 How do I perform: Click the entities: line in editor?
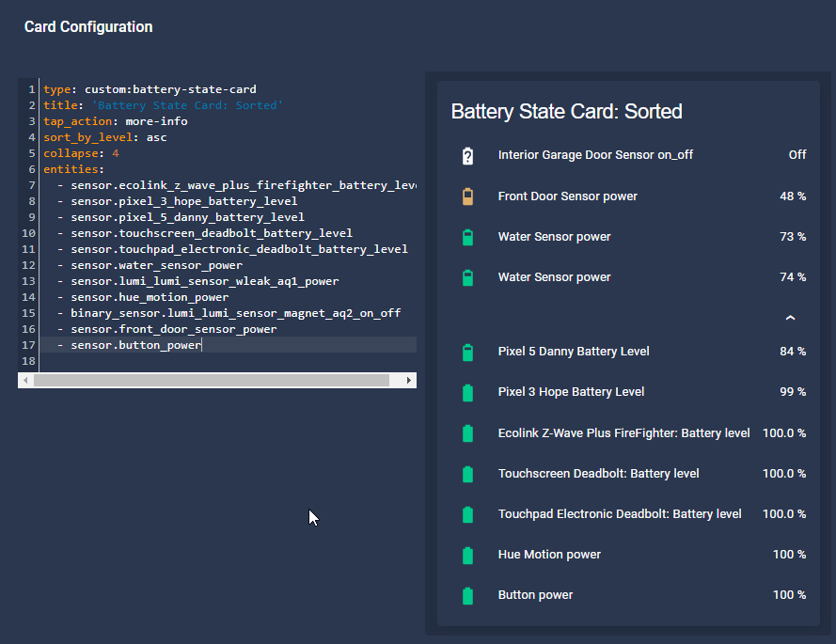[x=73, y=169]
